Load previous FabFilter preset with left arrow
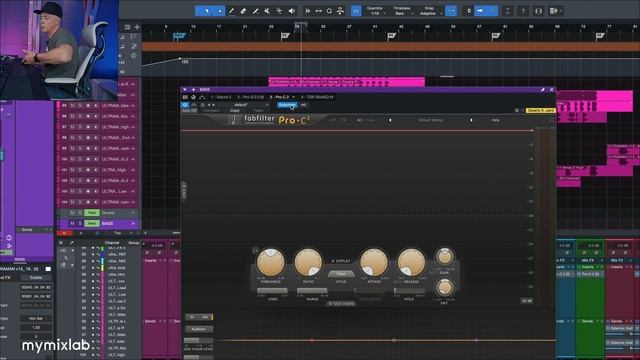Viewport: 640px width, 360px height. coord(390,120)
